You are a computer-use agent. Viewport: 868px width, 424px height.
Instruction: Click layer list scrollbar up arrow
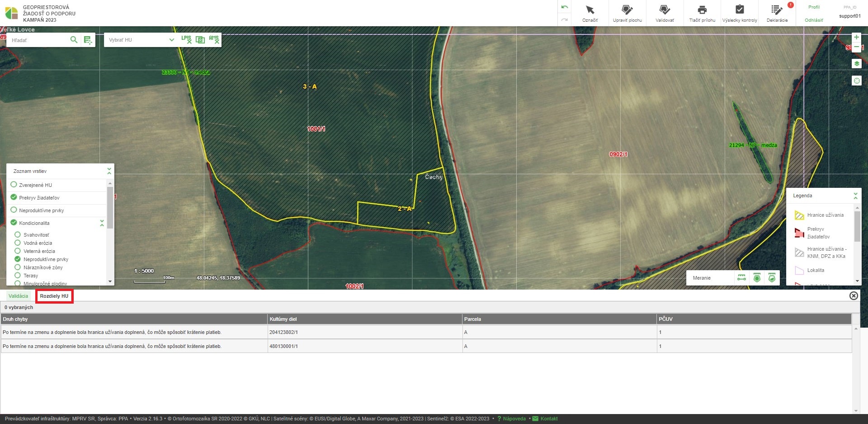pos(110,183)
